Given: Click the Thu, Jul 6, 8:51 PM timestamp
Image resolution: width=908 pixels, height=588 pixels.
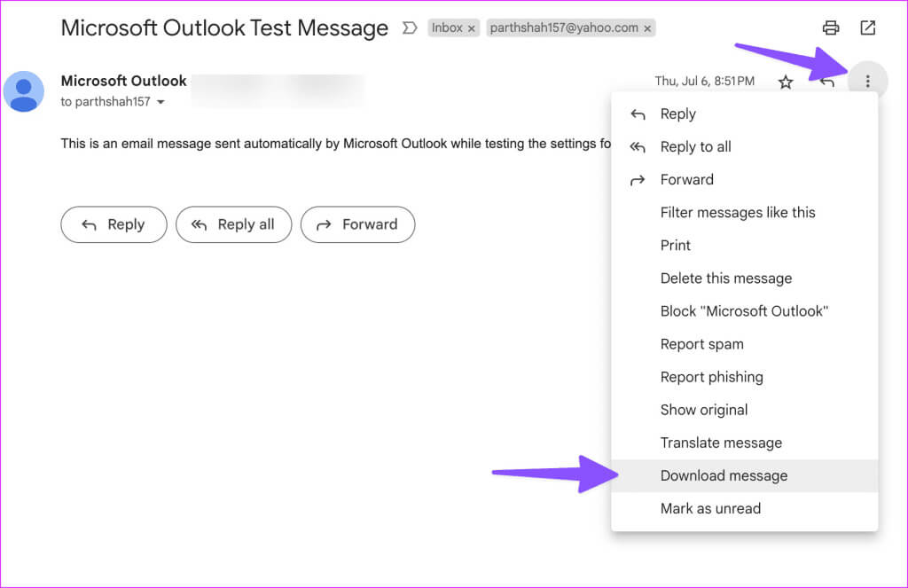Looking at the screenshot, I should pyautogui.click(x=704, y=81).
